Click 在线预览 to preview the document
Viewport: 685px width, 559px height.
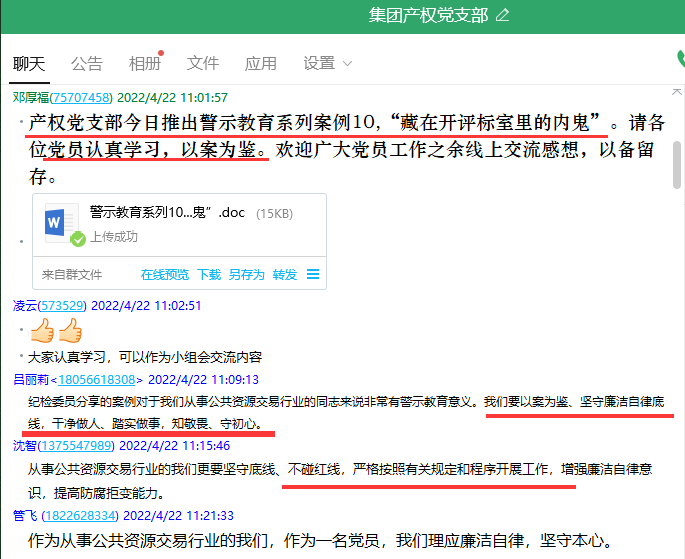[164, 274]
